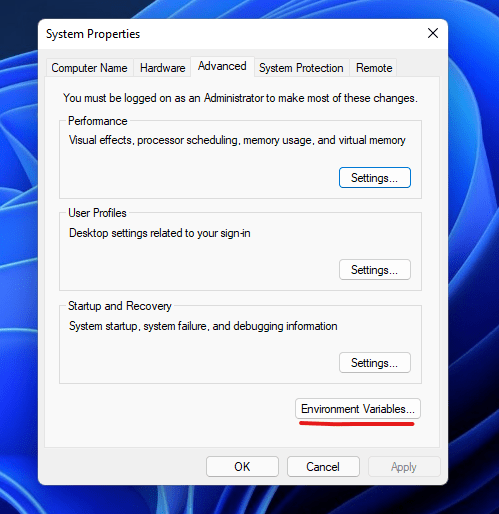This screenshot has height=514, width=499.
Task: Open Startup and Recovery Settings button
Action: coord(375,363)
